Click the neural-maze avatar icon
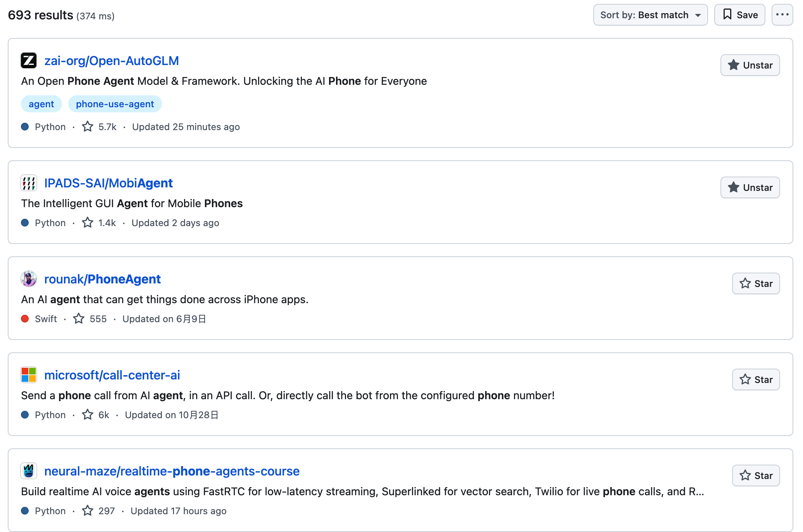 pyautogui.click(x=28, y=471)
